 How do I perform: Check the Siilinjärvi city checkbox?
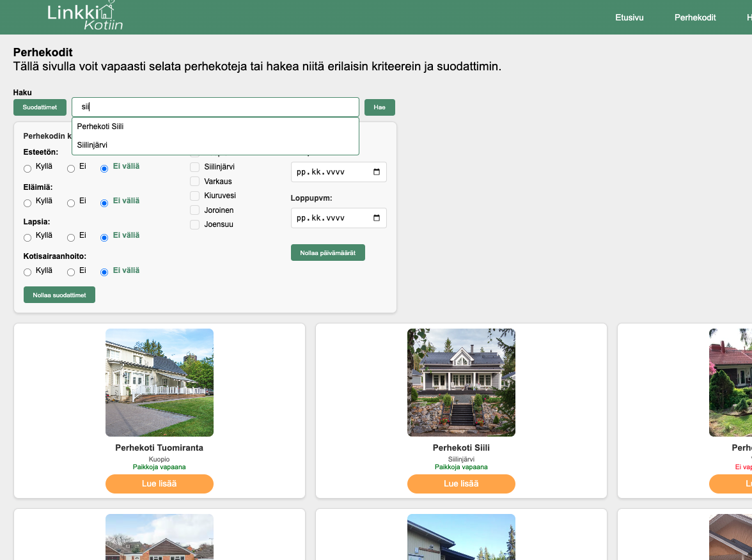click(x=194, y=167)
